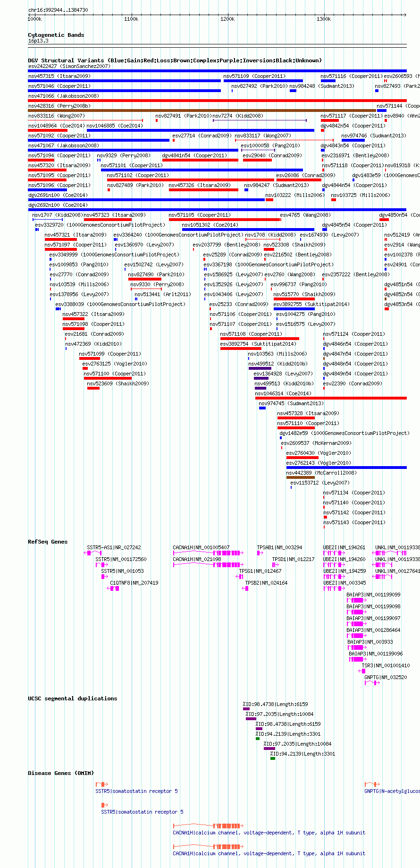Viewport: 420px width, 868px height.
Task: Click esv22390 (Conrad2009) label
Action: (353, 383)
